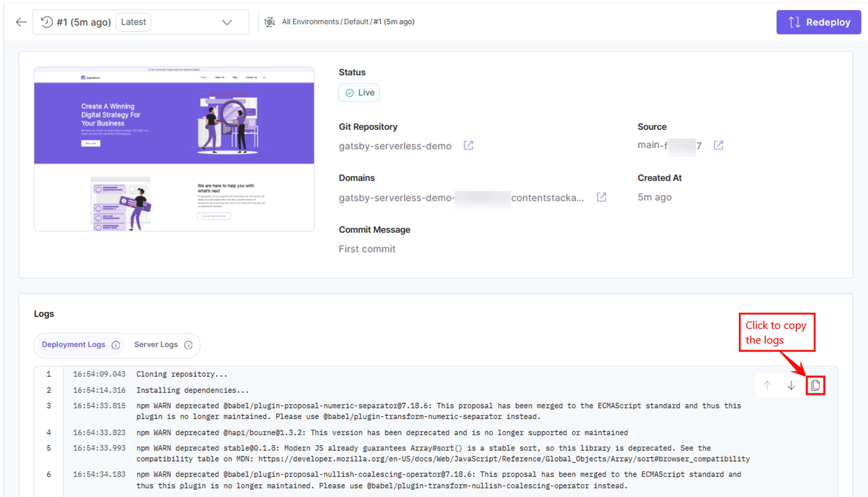
Task: Click the stable@0.1.8 deprecated warning line
Action: coord(443,453)
